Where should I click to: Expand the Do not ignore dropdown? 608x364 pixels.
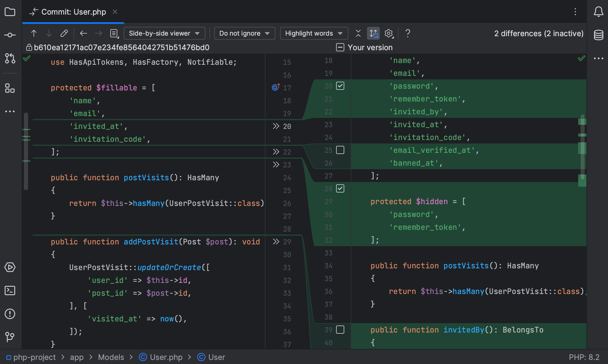click(244, 33)
